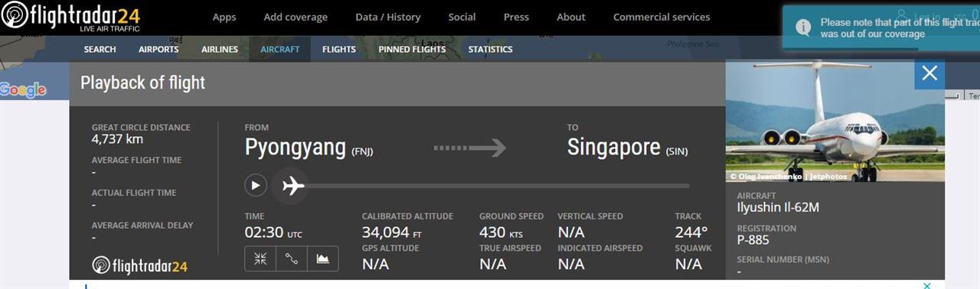Image resolution: width=980 pixels, height=289 pixels.
Task: Open the STATISTICS tab
Action: click(490, 49)
